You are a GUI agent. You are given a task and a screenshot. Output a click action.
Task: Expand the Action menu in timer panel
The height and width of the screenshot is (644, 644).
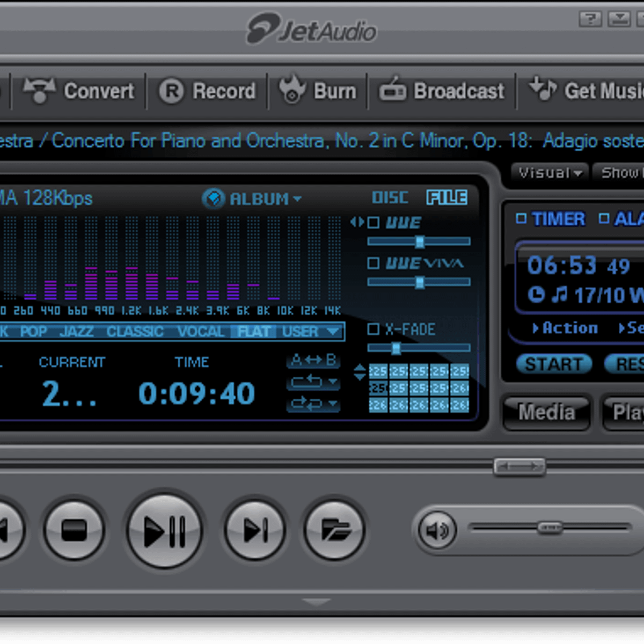pos(565,328)
